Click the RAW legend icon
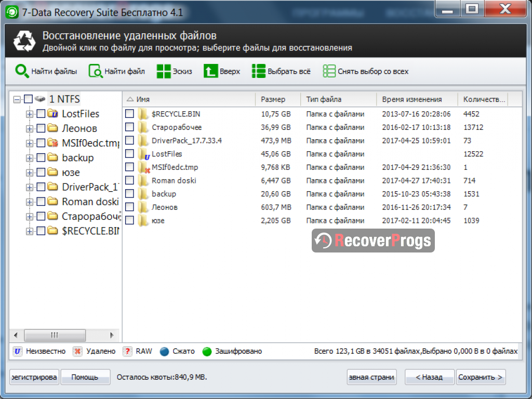The width and height of the screenshot is (532, 399). coord(128,352)
